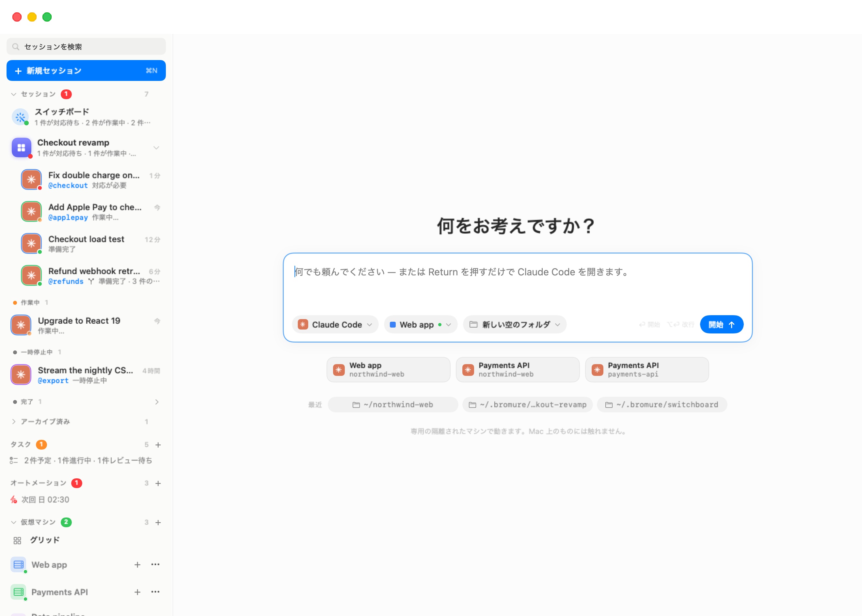The height and width of the screenshot is (616, 862).
Task: Select recent folder ~/northwind-web
Action: (393, 405)
